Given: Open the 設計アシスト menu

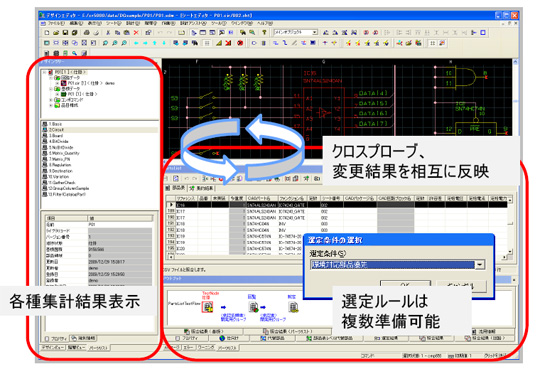Looking at the screenshot, I should [x=193, y=23].
